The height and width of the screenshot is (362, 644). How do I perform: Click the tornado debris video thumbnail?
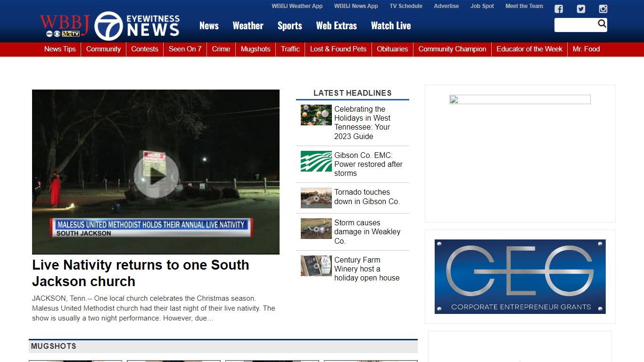(316, 198)
